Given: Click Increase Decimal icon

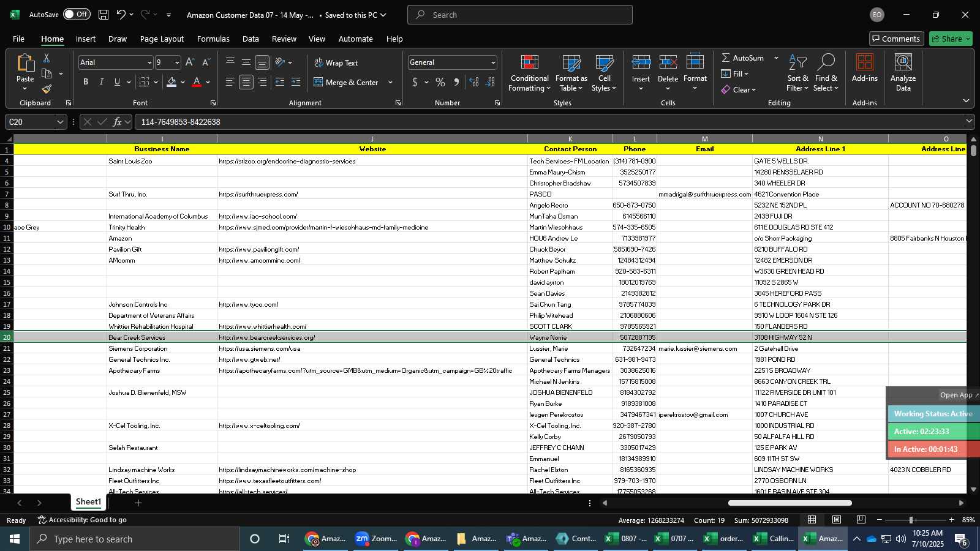Looking at the screenshot, I should coord(474,82).
